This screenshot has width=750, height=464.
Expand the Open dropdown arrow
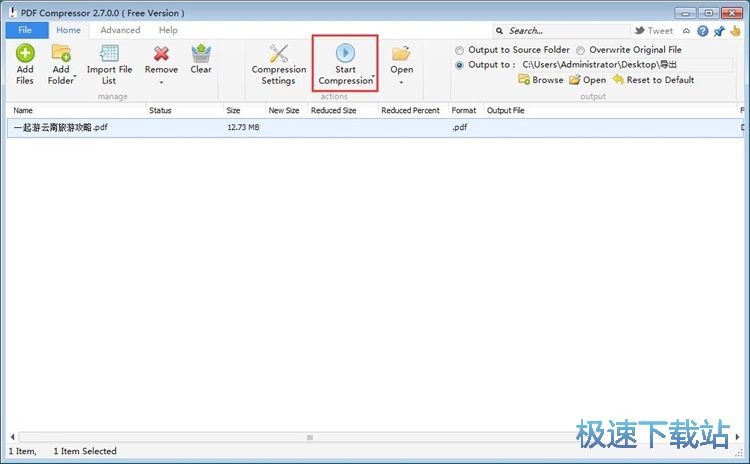click(x=401, y=82)
